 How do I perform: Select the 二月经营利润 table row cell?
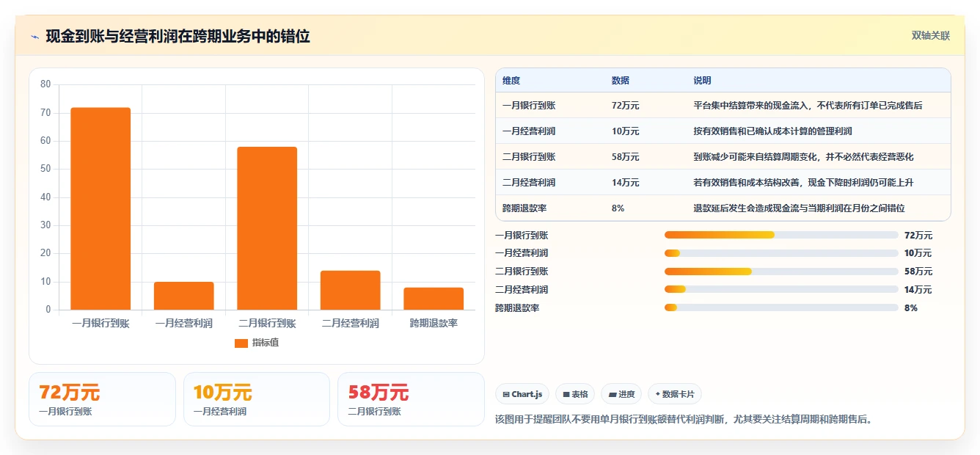tap(529, 183)
